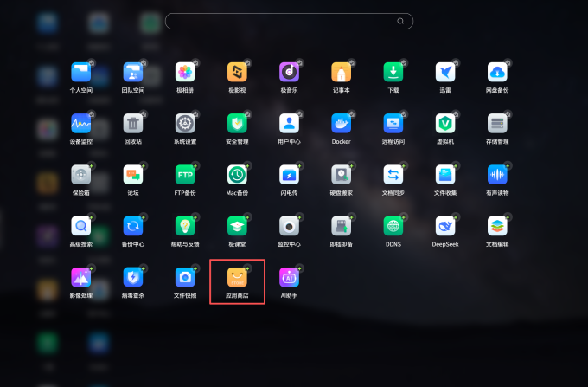Open 设备监控 device monitor
Screen dimensions: 588x387
tap(81, 124)
